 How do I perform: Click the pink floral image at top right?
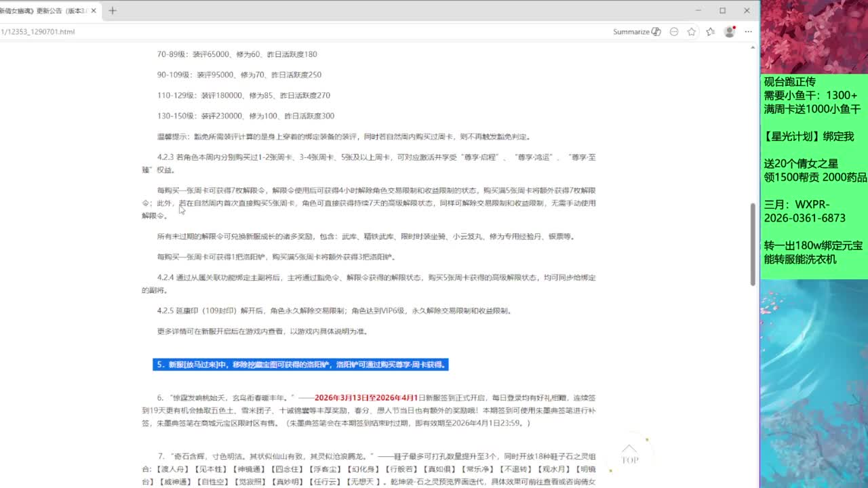pos(814,37)
